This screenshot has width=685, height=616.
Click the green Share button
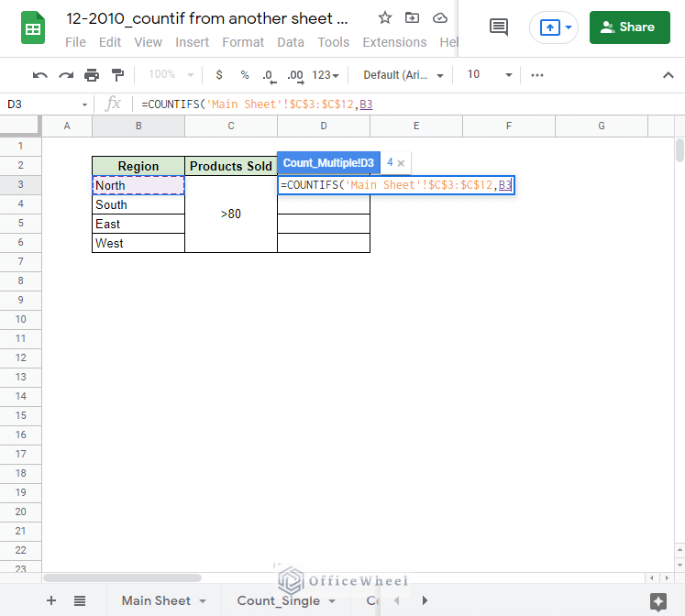pos(630,27)
